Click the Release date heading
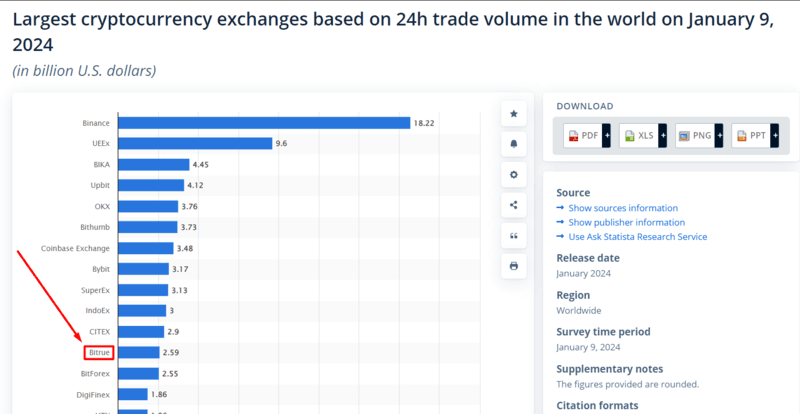 [588, 258]
